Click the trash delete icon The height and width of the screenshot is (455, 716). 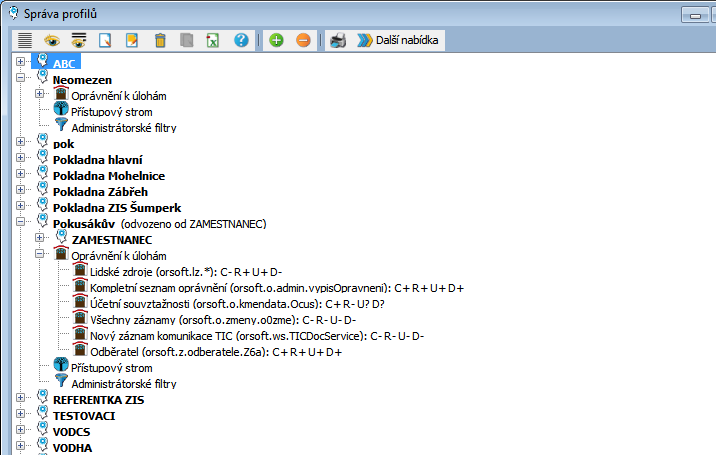[160, 41]
